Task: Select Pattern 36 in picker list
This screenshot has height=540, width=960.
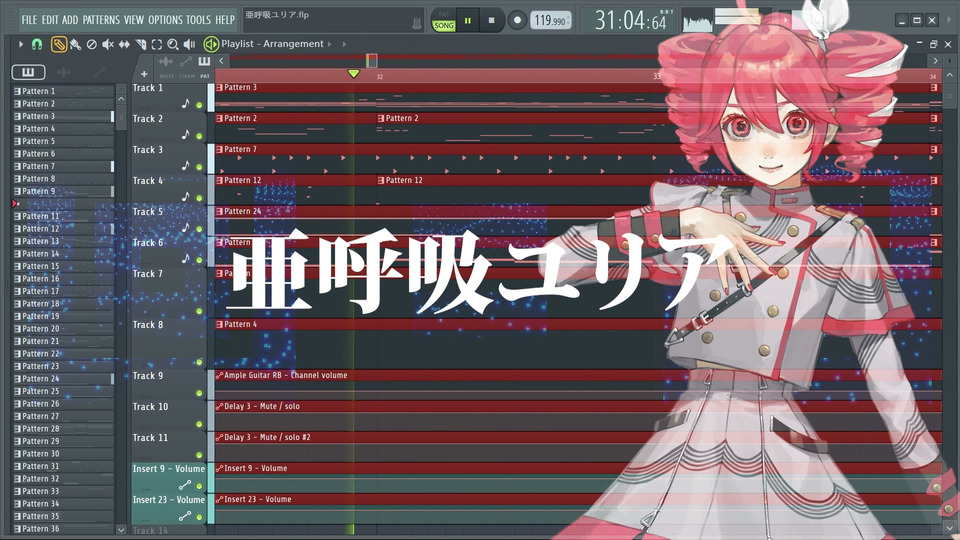Action: tap(63, 528)
